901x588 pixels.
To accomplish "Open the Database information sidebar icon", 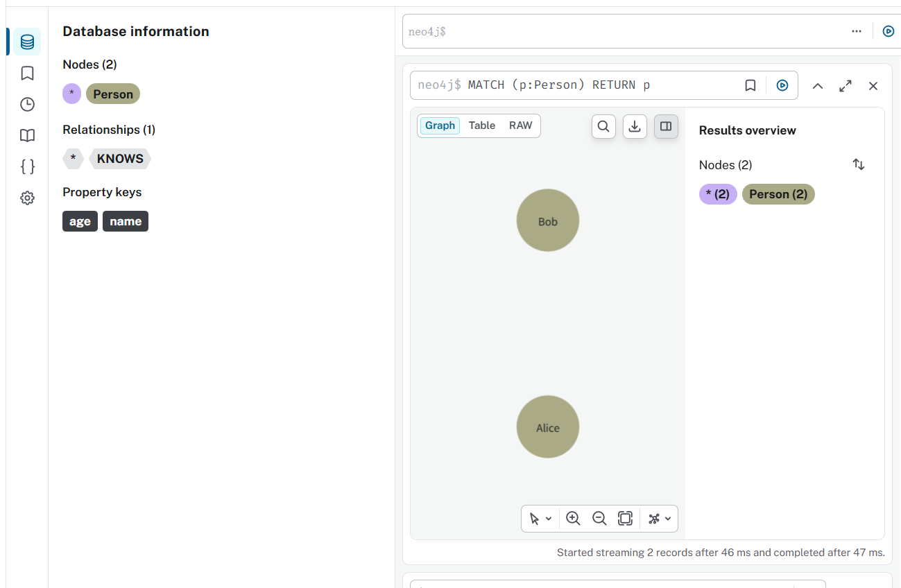I will (x=27, y=42).
